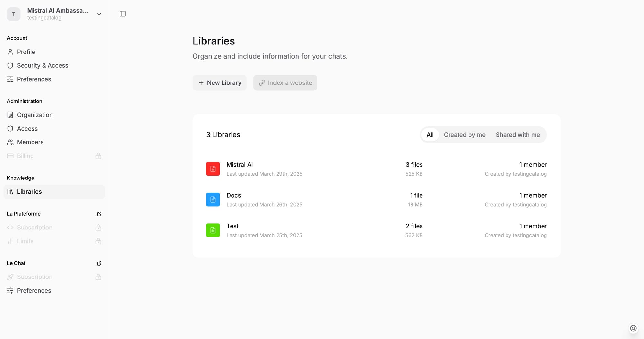This screenshot has width=644, height=339.
Task: Click Le Chat Subscription rocket icon
Action: (x=10, y=277)
